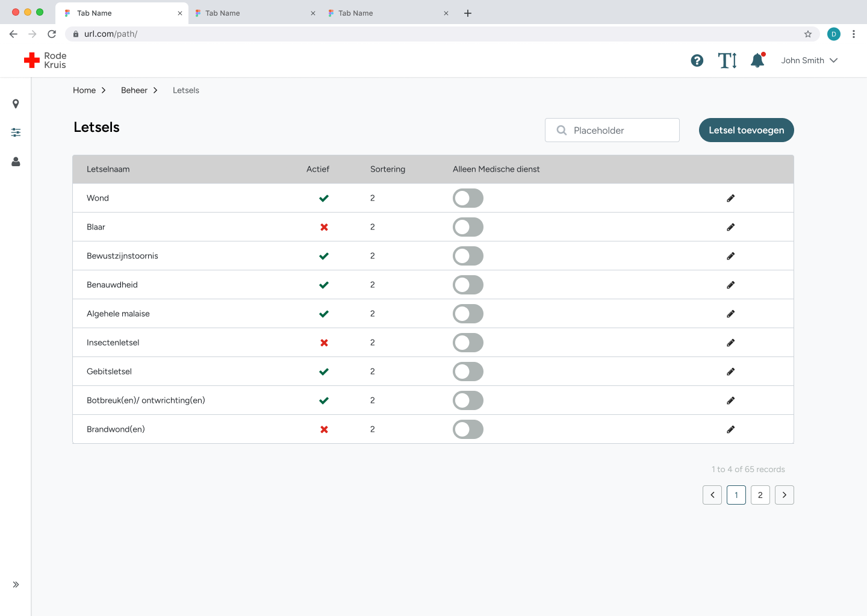Click the Brandwond(en) name cell

tap(116, 429)
